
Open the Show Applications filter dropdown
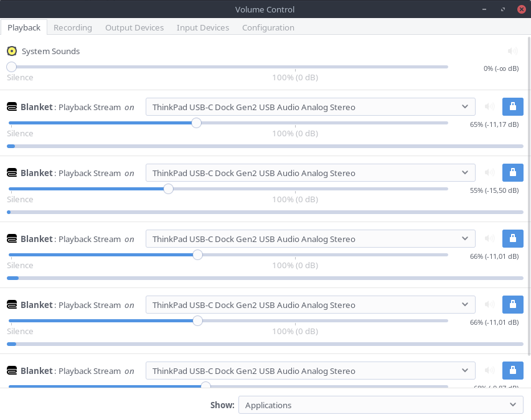click(380, 405)
